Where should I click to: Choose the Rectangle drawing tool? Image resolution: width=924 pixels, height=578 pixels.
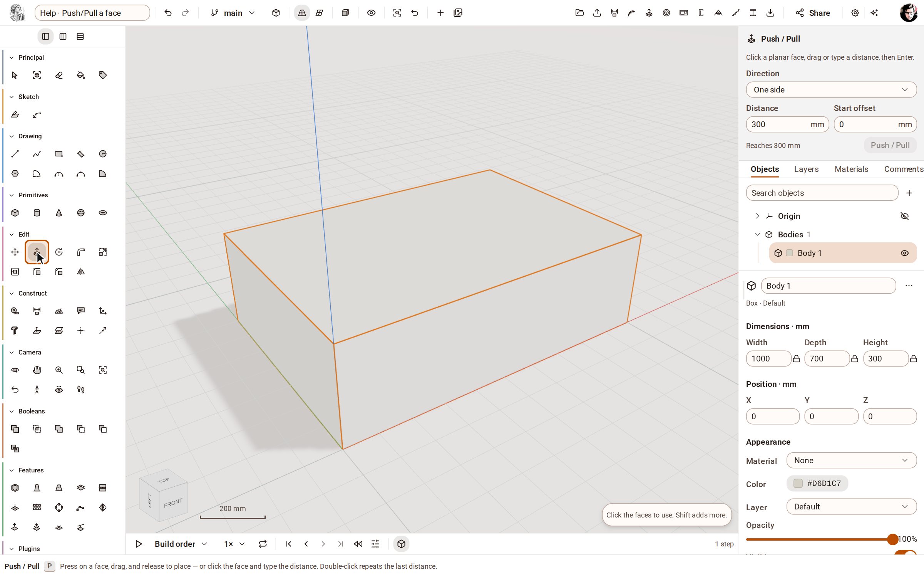(59, 154)
